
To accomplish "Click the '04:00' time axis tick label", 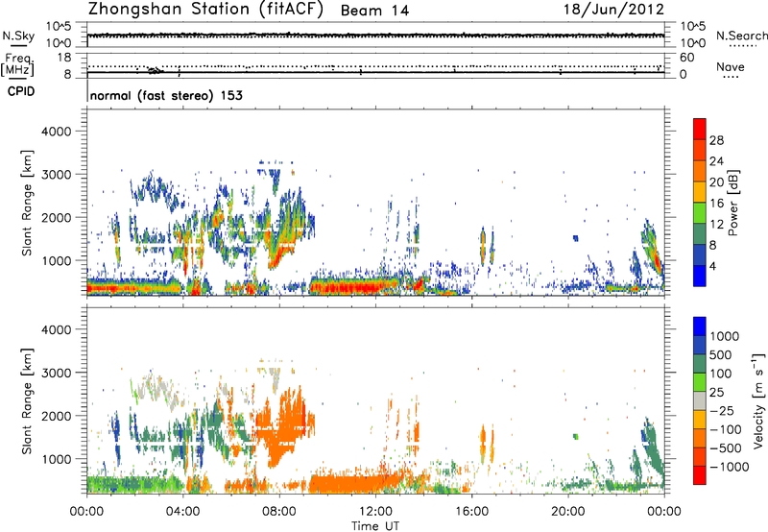I will [x=182, y=512].
